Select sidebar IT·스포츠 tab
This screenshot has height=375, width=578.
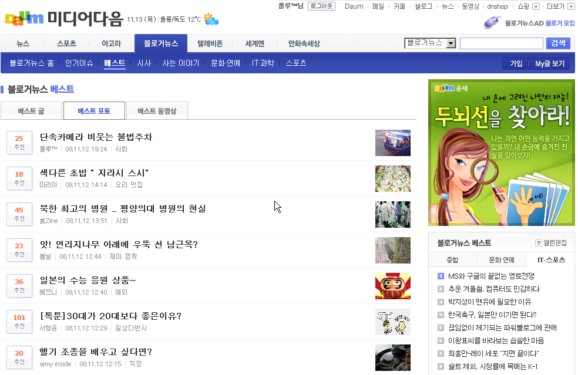[551, 260]
